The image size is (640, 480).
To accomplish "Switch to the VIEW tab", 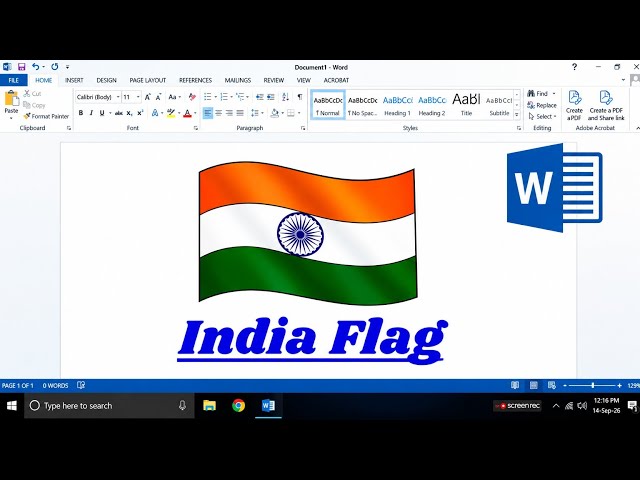I will pos(304,80).
